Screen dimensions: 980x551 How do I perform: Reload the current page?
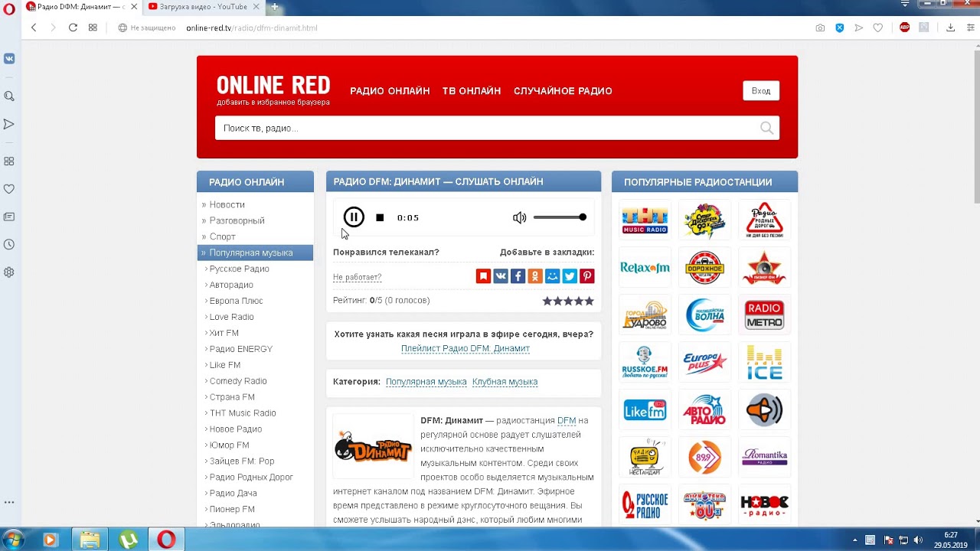pos(73,28)
